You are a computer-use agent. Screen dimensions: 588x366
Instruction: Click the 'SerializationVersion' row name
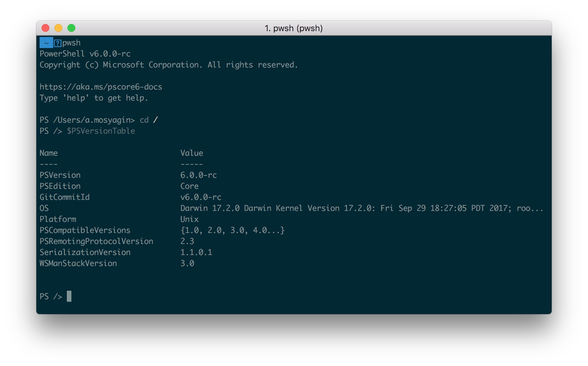[85, 252]
